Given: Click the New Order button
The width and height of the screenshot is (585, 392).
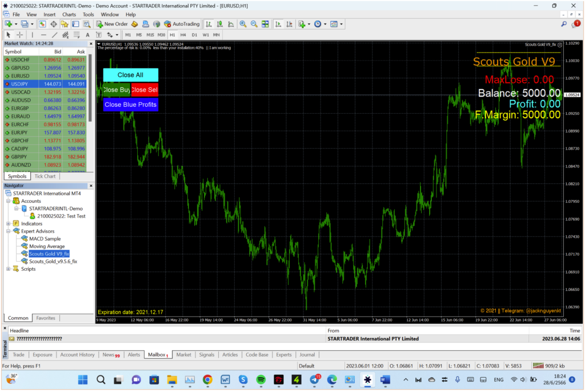Looking at the screenshot, I should pos(112,24).
